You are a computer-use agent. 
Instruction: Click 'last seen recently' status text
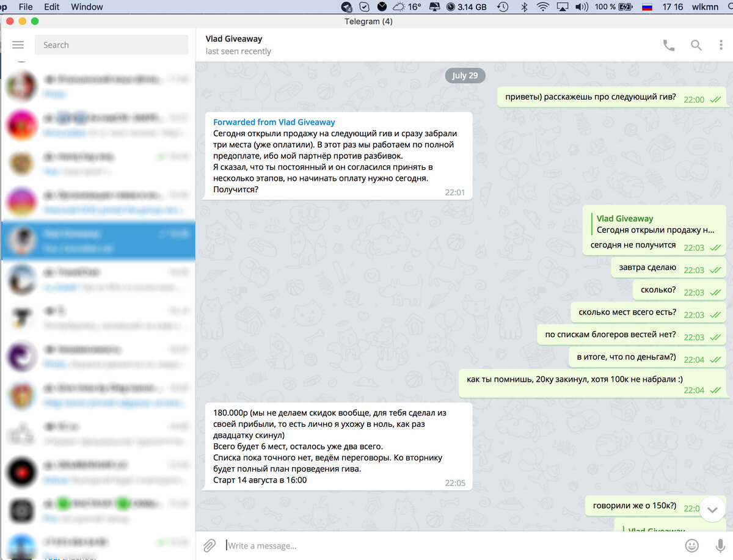point(238,51)
